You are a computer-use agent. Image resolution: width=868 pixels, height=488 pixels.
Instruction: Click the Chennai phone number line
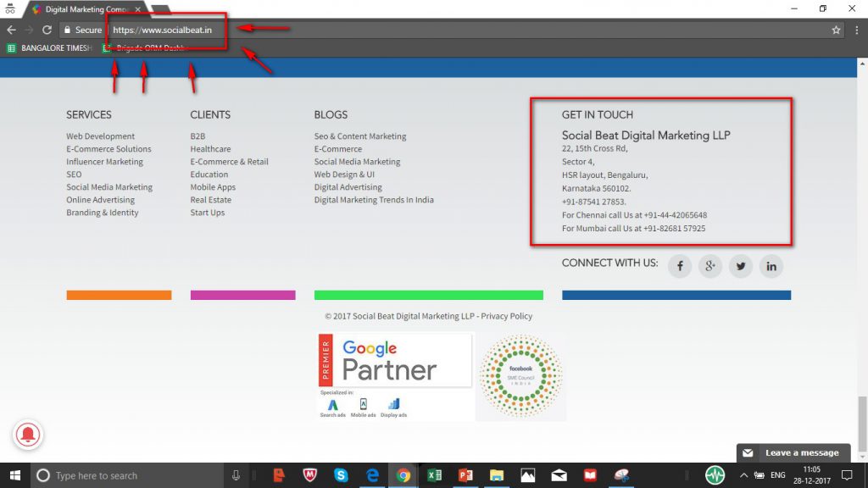click(x=634, y=214)
